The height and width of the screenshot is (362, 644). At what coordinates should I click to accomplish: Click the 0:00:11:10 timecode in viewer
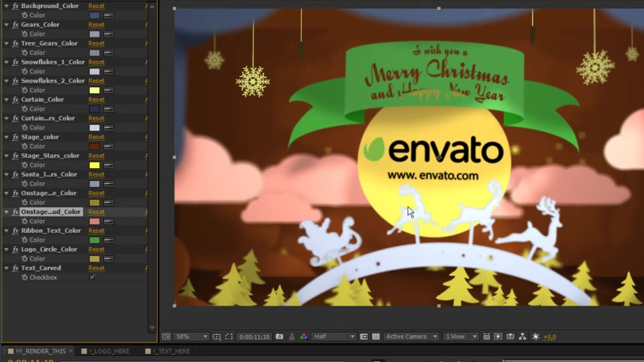[254, 337]
